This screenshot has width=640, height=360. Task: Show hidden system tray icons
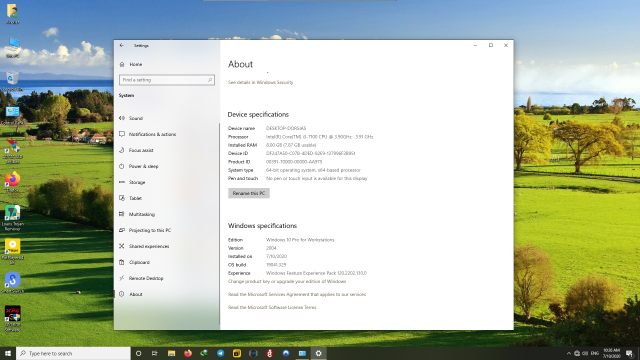[569, 353]
